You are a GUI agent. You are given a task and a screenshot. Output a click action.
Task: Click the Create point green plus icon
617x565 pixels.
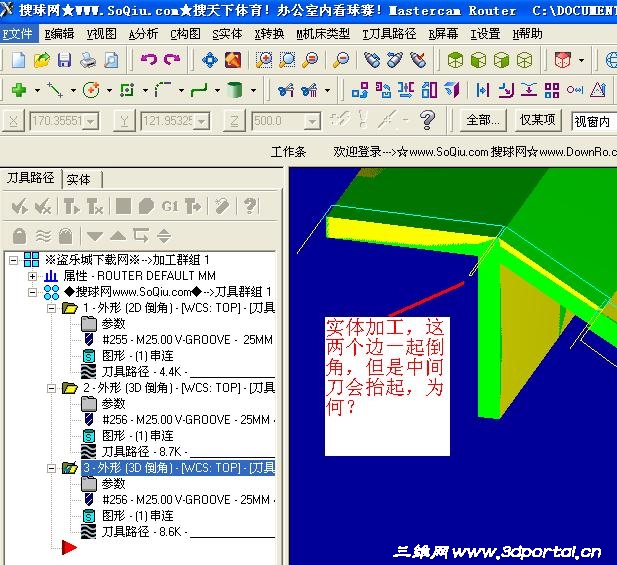pyautogui.click(x=19, y=90)
